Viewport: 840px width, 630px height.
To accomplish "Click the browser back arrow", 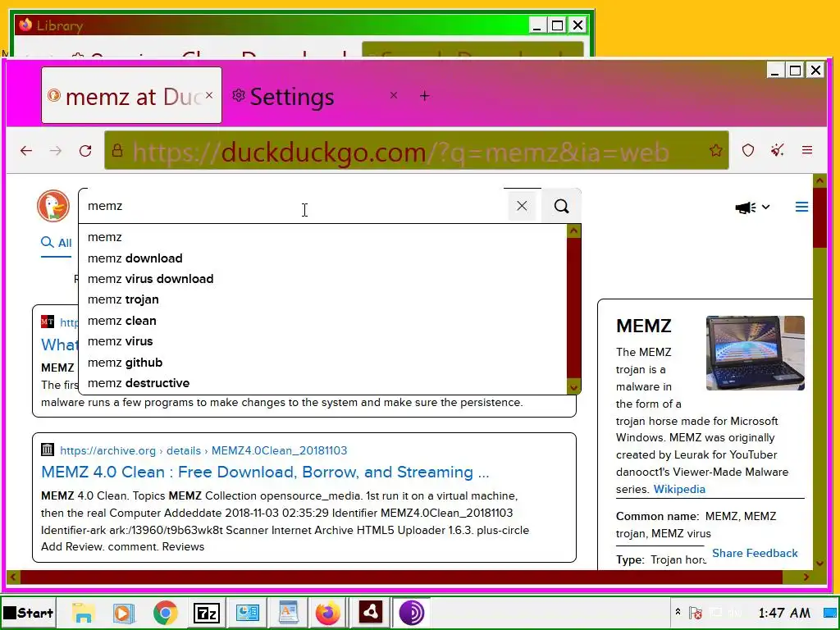I will [x=25, y=151].
